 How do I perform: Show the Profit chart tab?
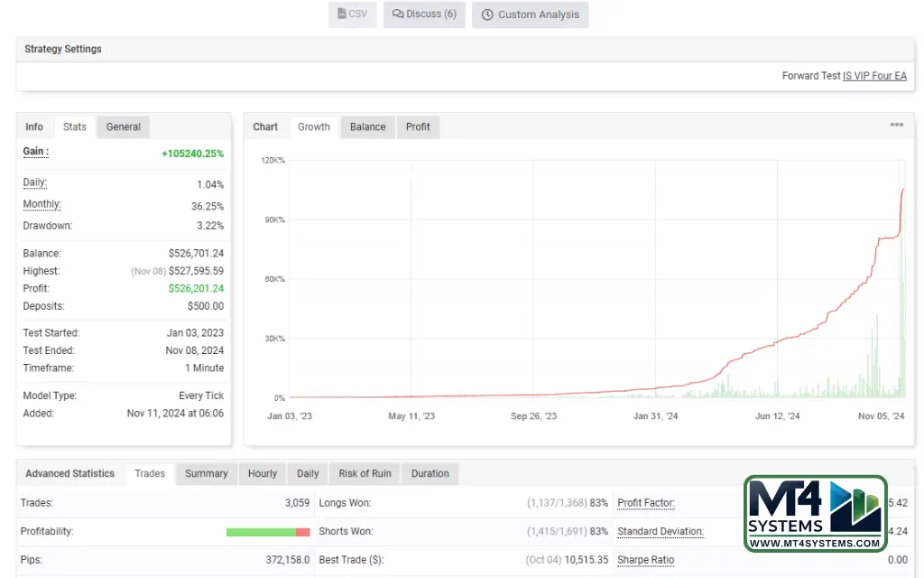coord(418,127)
